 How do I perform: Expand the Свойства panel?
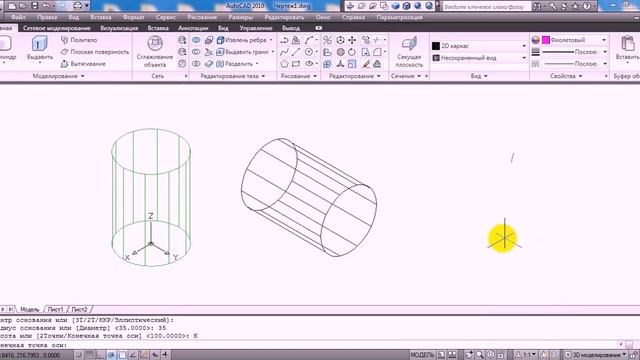click(566, 76)
